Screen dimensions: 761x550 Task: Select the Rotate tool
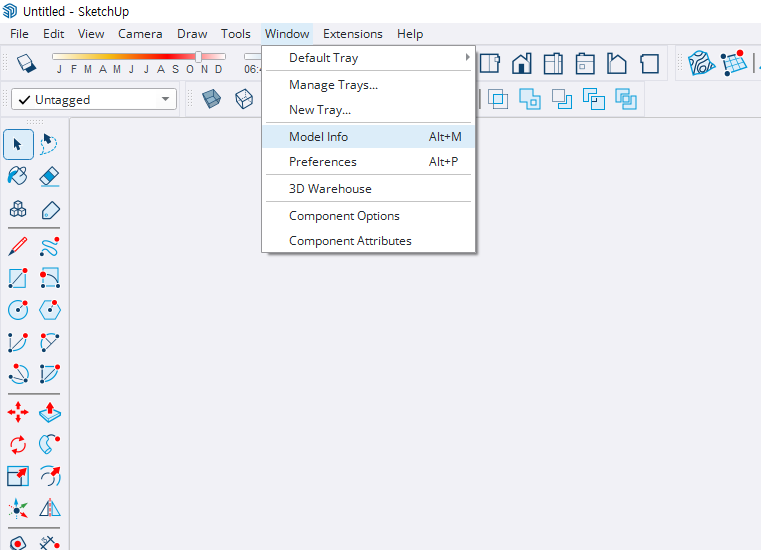18,444
